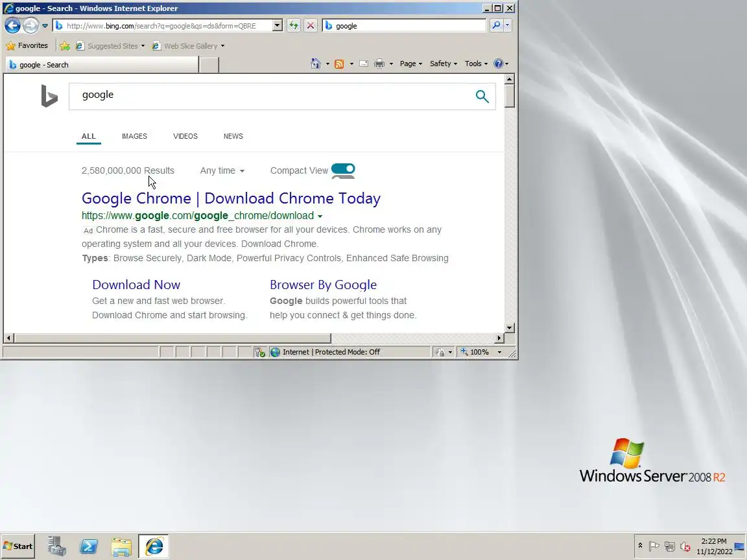The width and height of the screenshot is (747, 560).
Task: Click the Bing search text field
Action: [269, 96]
